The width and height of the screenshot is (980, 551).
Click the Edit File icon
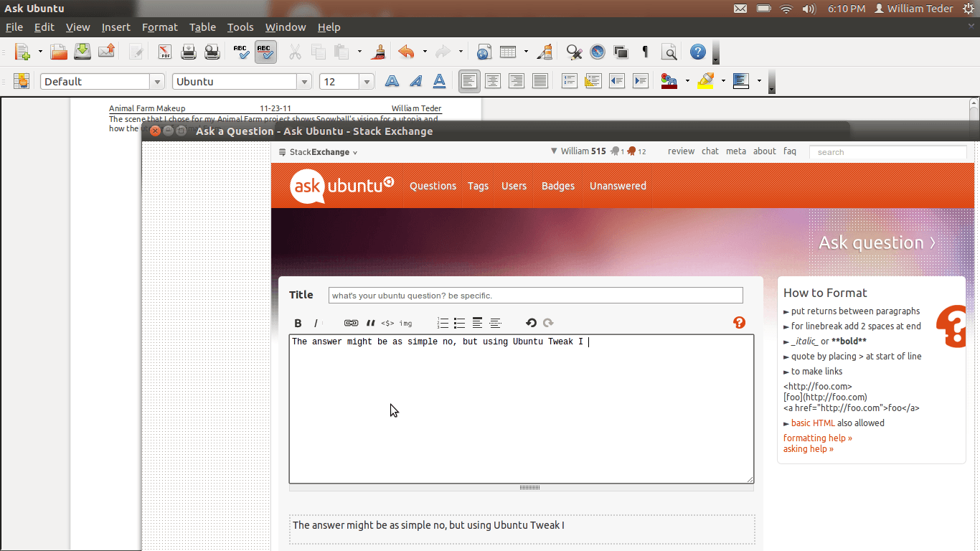pyautogui.click(x=136, y=52)
